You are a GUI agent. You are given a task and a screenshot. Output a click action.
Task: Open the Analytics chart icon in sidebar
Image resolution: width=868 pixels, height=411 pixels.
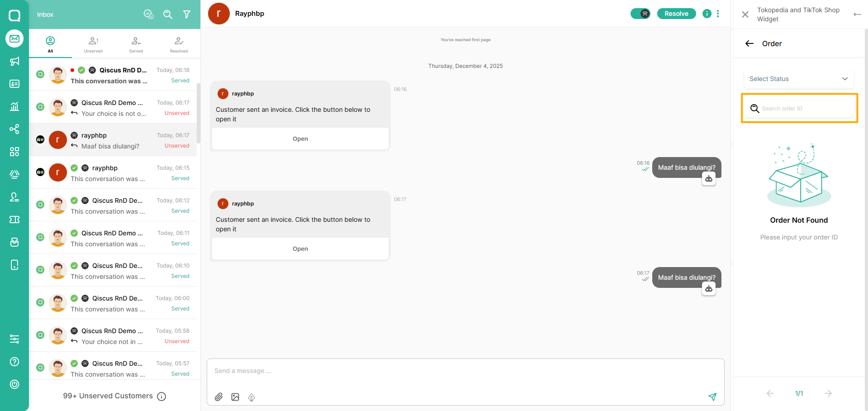pyautogui.click(x=14, y=106)
